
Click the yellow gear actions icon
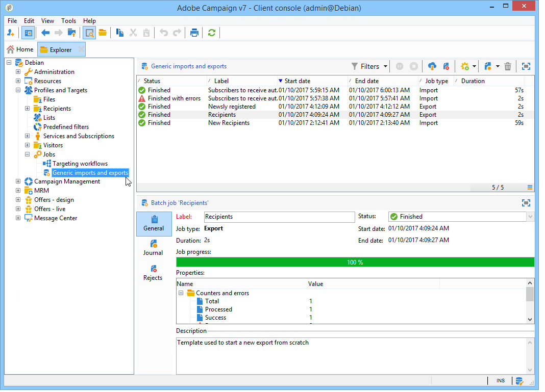pyautogui.click(x=465, y=66)
